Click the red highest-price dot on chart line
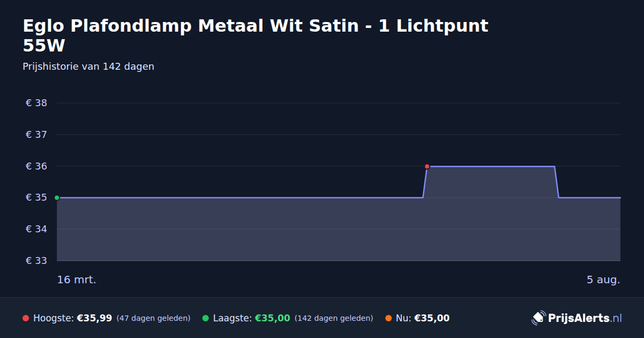 [x=427, y=166]
